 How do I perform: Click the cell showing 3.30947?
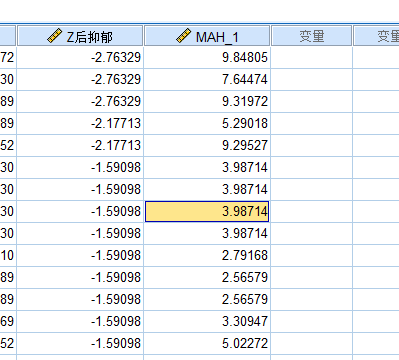[x=207, y=322]
